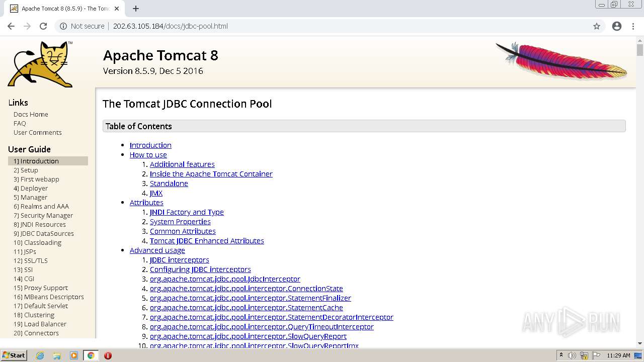The height and width of the screenshot is (362, 644).
Task: Open the Chrome three-dot menu
Action: [633, 26]
